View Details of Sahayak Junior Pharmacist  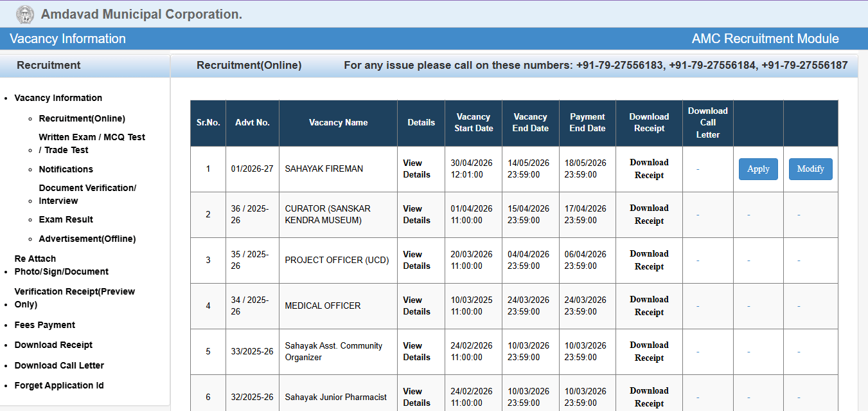(417, 397)
